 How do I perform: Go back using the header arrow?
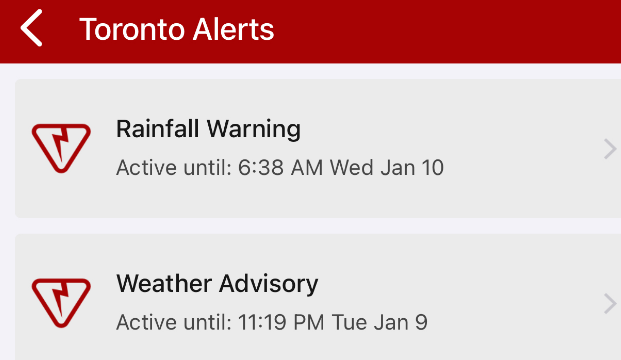tap(31, 28)
